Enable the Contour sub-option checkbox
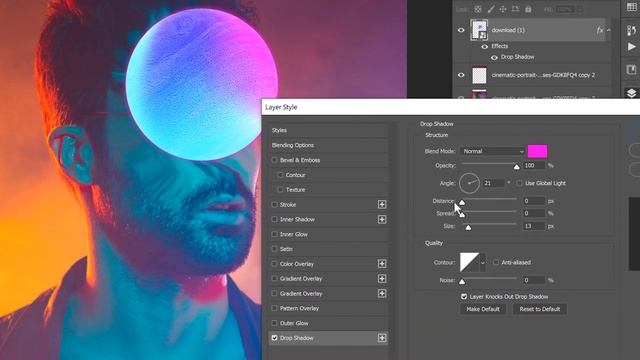Viewport: 640px width, 360px height. pos(280,175)
